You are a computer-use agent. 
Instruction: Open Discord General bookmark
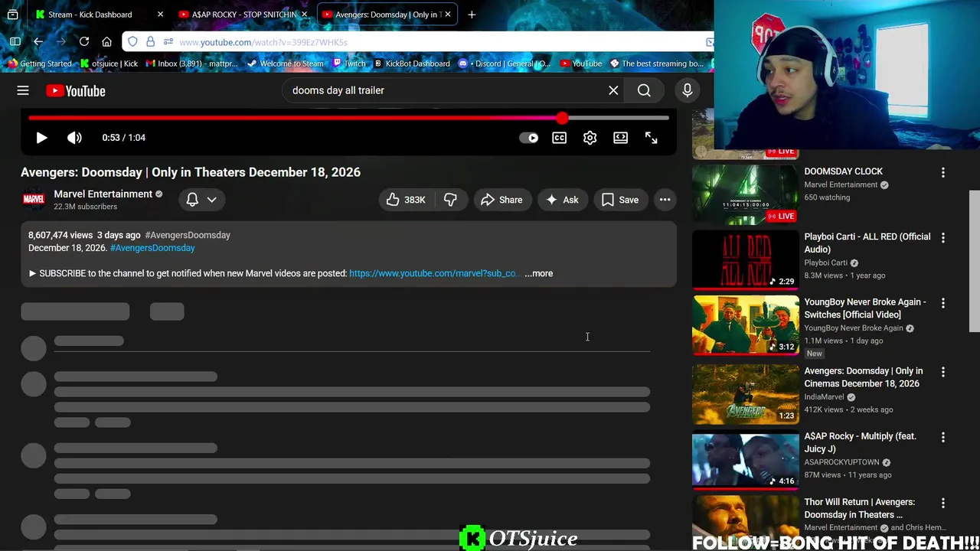tap(505, 64)
